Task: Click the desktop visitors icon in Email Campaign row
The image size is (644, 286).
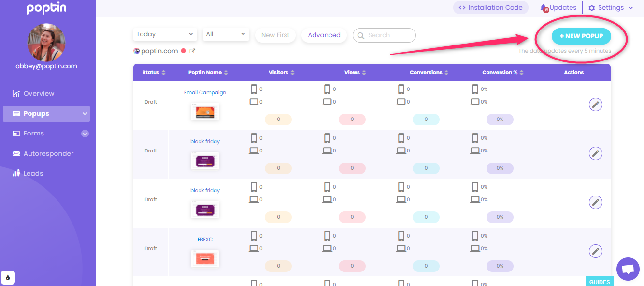Action: (x=254, y=102)
